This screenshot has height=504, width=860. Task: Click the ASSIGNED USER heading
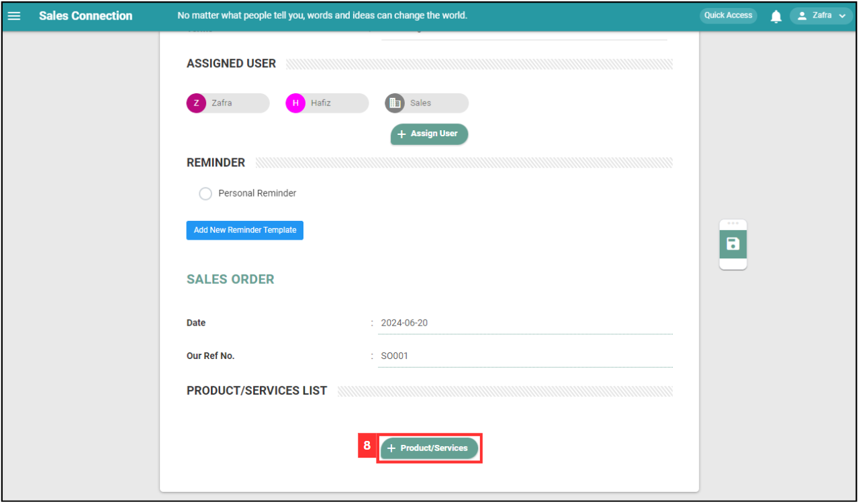(232, 63)
